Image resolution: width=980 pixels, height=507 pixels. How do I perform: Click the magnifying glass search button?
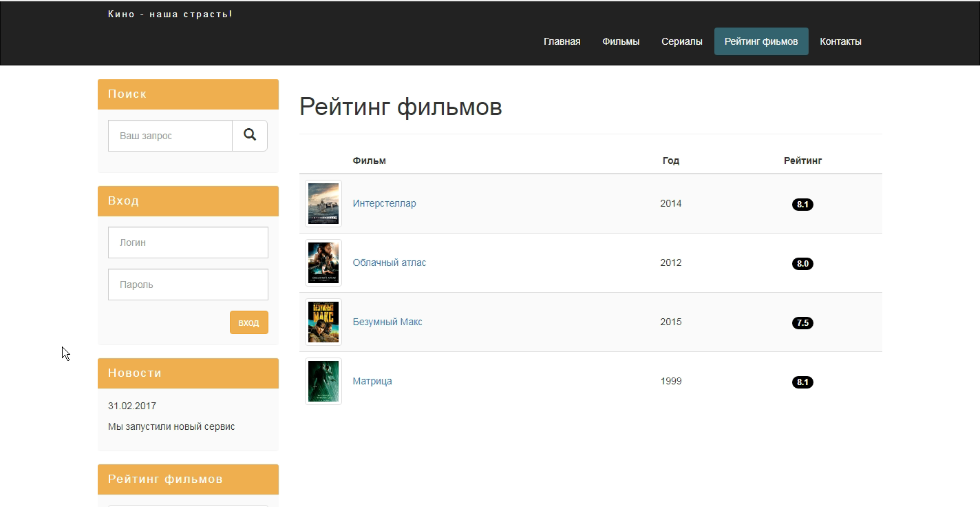tap(250, 136)
